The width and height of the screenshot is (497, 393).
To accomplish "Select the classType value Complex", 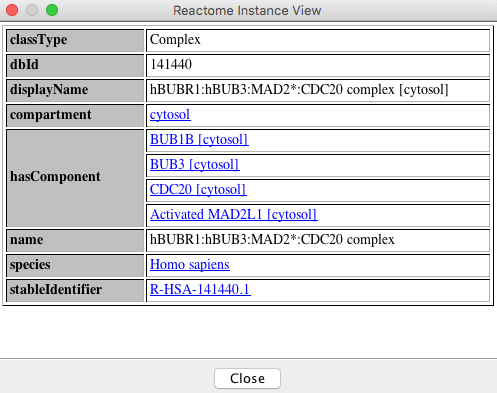I will 175,40.
